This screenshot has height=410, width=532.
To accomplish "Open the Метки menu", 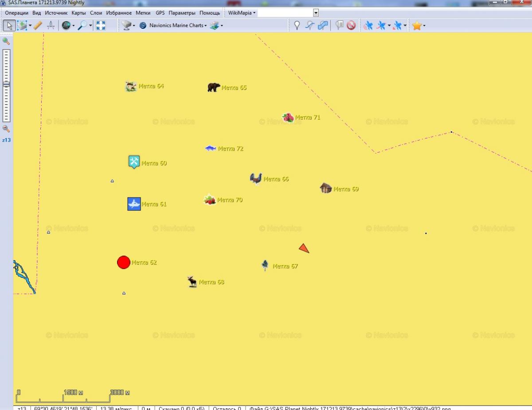I will [x=143, y=13].
